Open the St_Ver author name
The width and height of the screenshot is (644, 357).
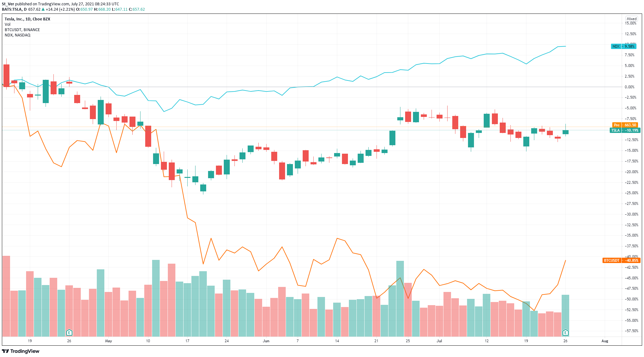pyautogui.click(x=8, y=4)
